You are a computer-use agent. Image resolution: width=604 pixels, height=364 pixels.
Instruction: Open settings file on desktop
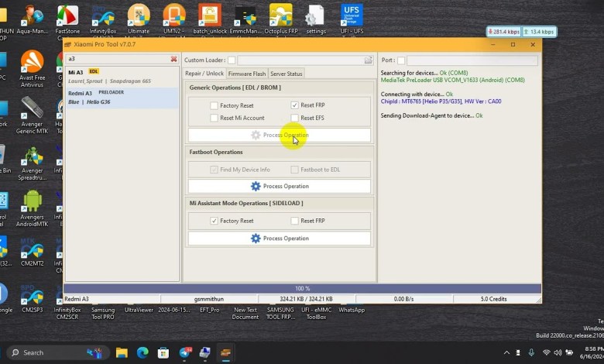pyautogui.click(x=316, y=19)
